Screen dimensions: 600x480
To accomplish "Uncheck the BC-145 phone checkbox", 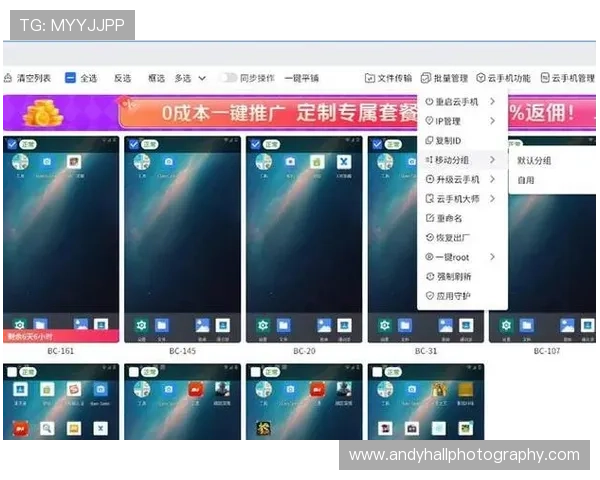I will (134, 144).
